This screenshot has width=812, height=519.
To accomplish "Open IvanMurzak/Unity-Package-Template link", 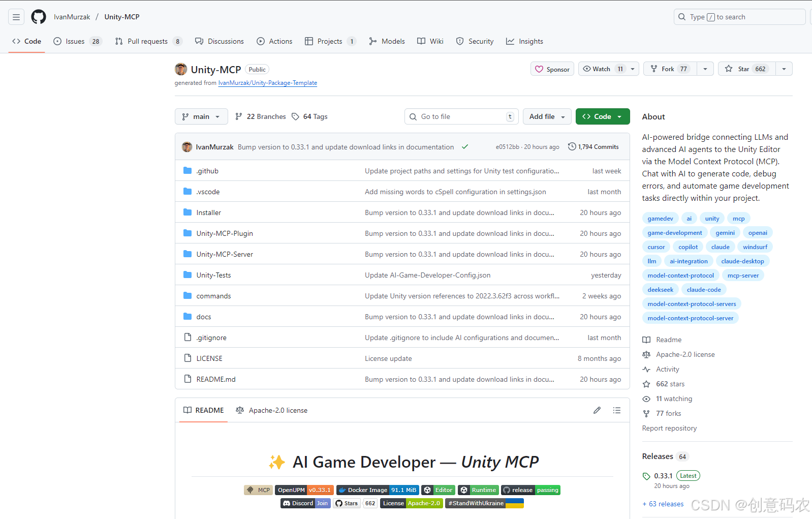I will pos(268,83).
